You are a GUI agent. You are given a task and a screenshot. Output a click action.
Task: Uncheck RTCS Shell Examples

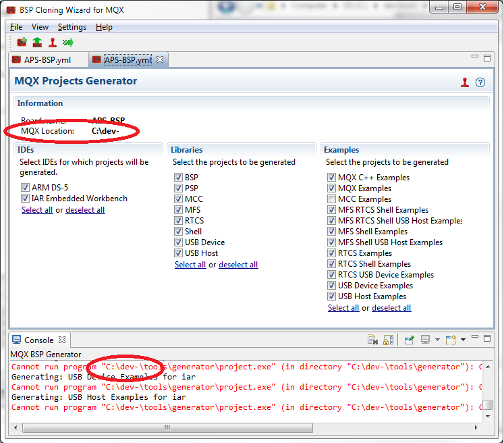pos(331,264)
